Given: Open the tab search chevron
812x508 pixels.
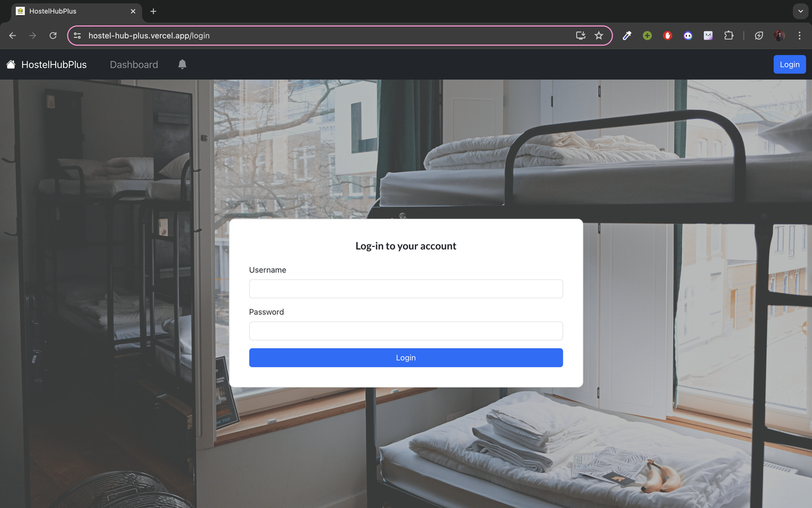Looking at the screenshot, I should pyautogui.click(x=799, y=11).
